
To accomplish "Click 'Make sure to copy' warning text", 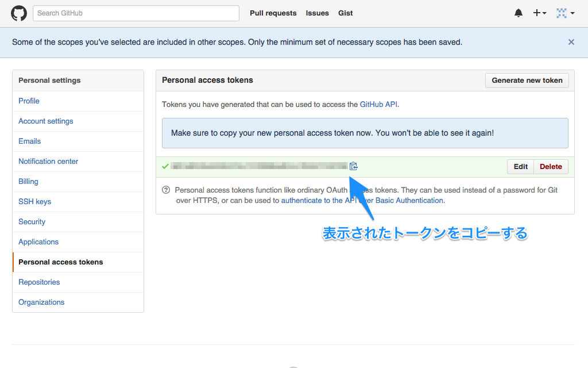I will (332, 133).
